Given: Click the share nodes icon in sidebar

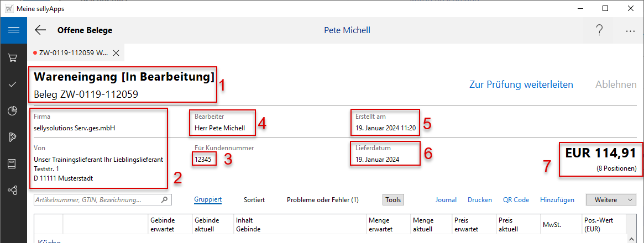Looking at the screenshot, I should [13, 190].
